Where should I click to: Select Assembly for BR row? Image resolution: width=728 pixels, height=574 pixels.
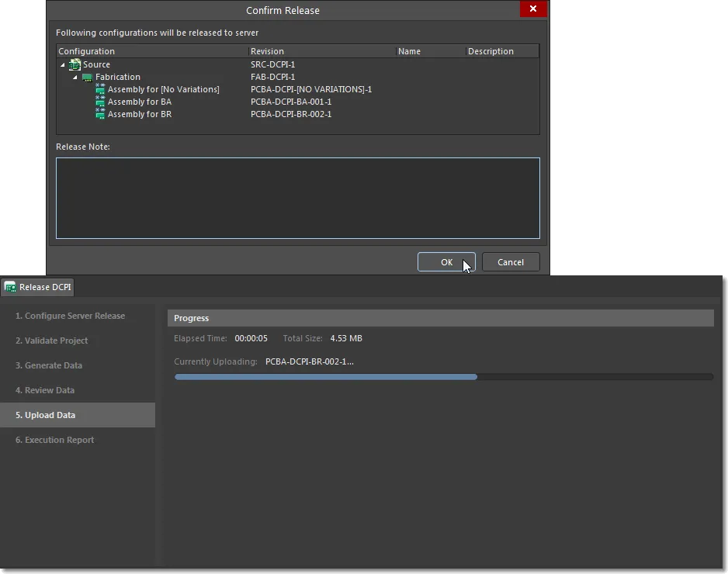click(x=140, y=114)
